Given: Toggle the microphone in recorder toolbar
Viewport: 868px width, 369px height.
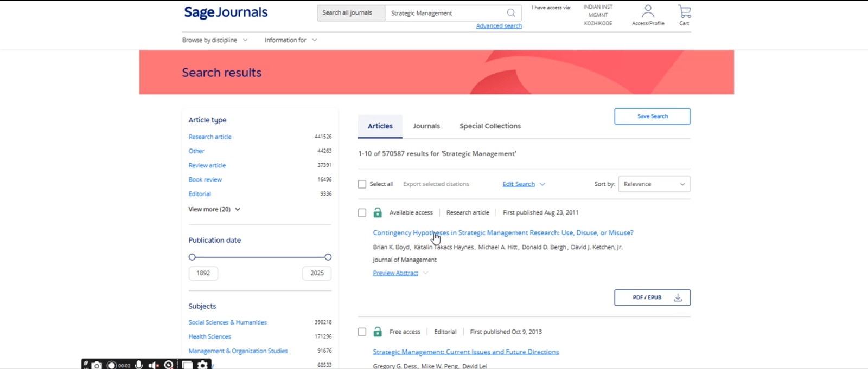Looking at the screenshot, I should coord(139,365).
